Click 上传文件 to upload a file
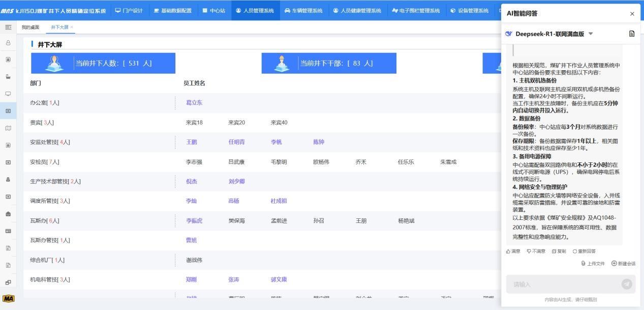The image size is (644, 310). pyautogui.click(x=593, y=263)
